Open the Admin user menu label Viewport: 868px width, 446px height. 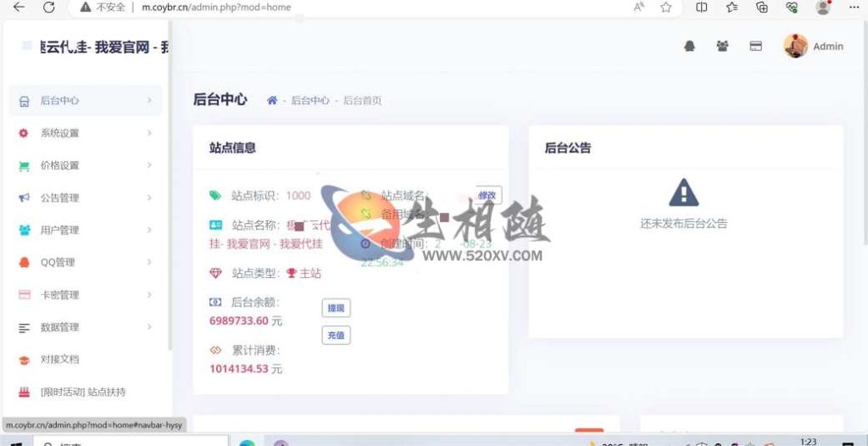(828, 47)
